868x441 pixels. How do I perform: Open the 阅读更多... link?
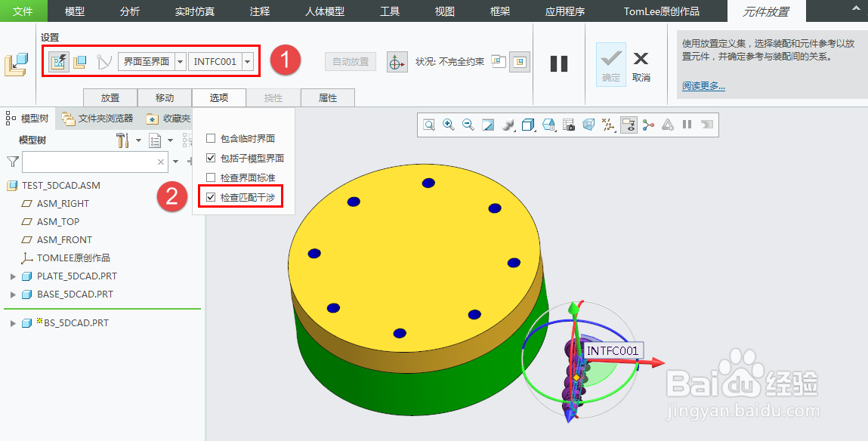[703, 86]
